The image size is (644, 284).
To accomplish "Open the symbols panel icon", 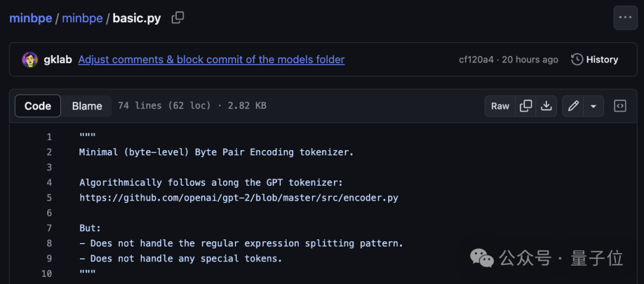I will [x=620, y=106].
